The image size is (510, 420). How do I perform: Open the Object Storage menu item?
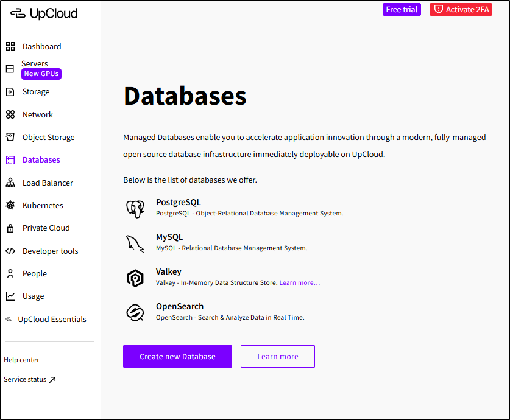[x=48, y=138]
